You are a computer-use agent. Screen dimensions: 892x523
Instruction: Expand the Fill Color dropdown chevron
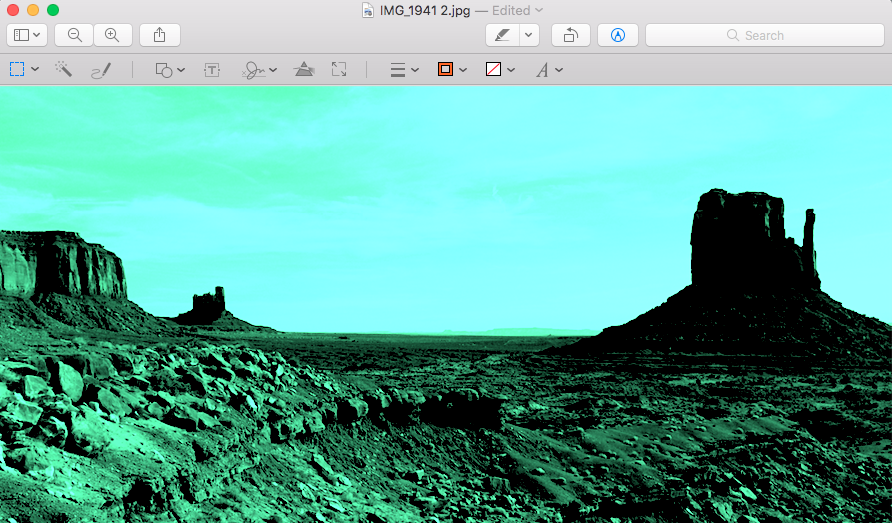[511, 70]
